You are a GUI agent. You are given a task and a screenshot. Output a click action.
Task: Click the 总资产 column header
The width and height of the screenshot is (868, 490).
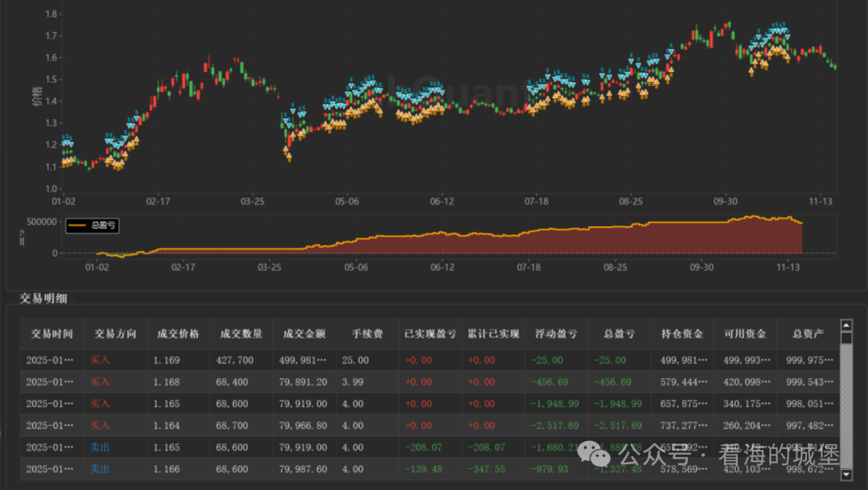pos(809,334)
